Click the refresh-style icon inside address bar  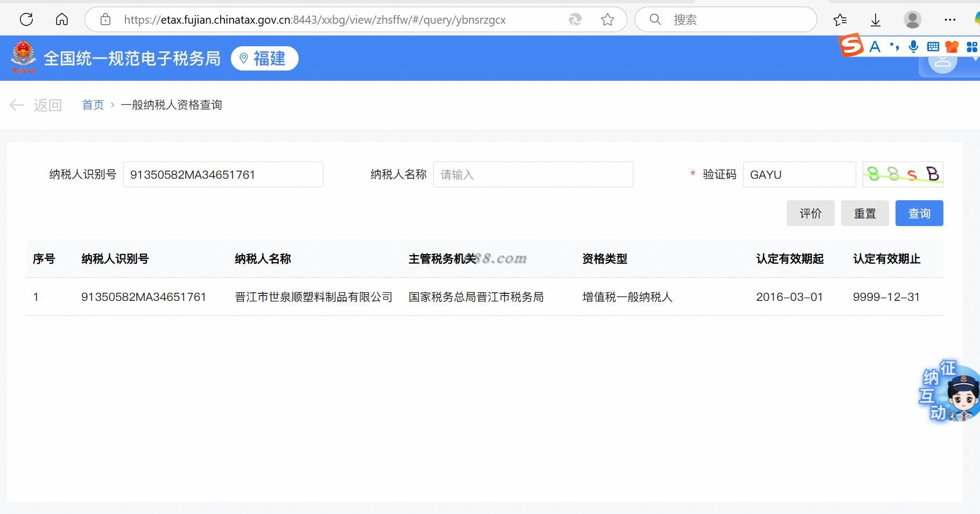point(575,20)
